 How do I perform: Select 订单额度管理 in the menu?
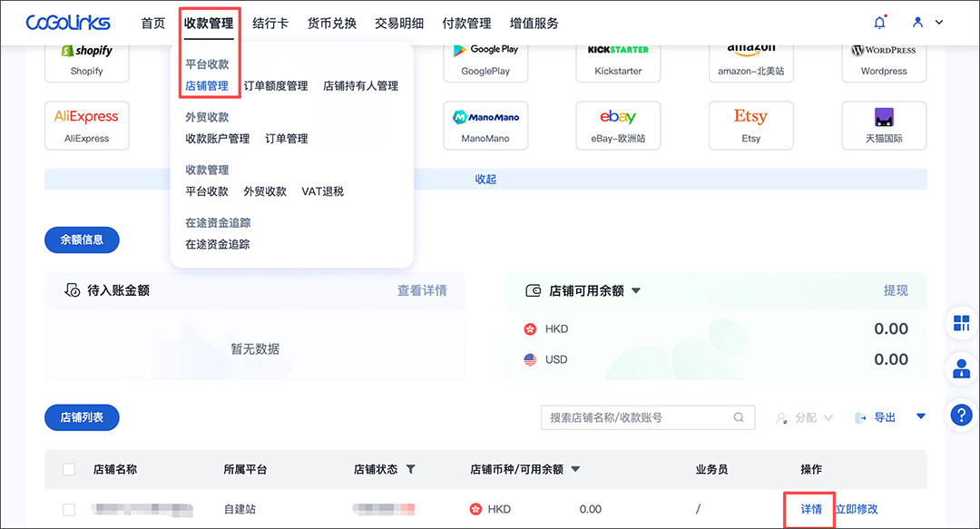pos(276,86)
